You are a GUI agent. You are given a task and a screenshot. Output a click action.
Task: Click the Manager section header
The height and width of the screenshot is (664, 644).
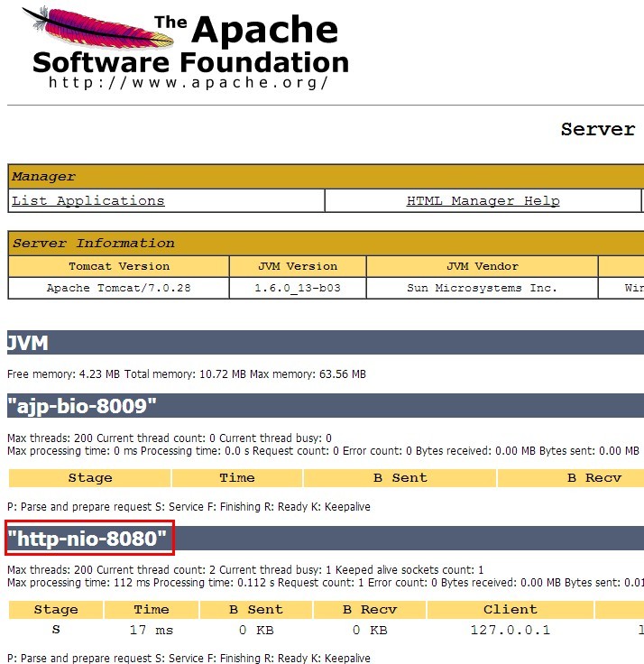326,177
